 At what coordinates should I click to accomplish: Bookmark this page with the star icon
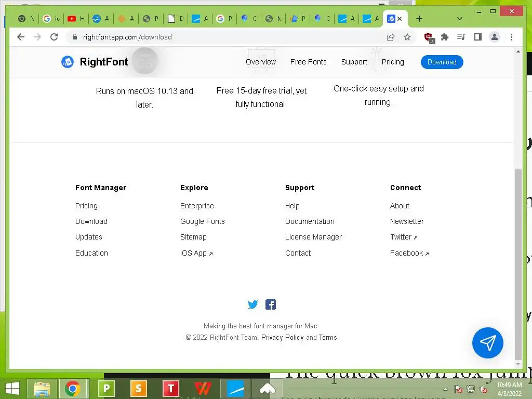(407, 37)
